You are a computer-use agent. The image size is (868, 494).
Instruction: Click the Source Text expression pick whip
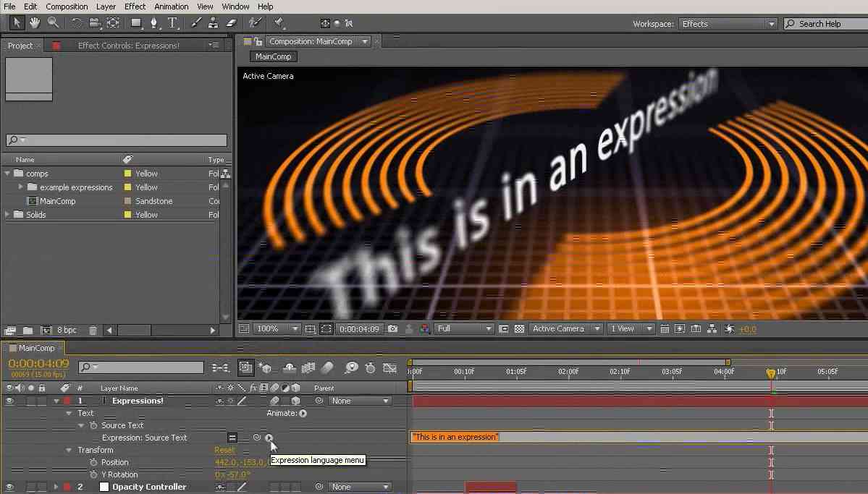[256, 438]
